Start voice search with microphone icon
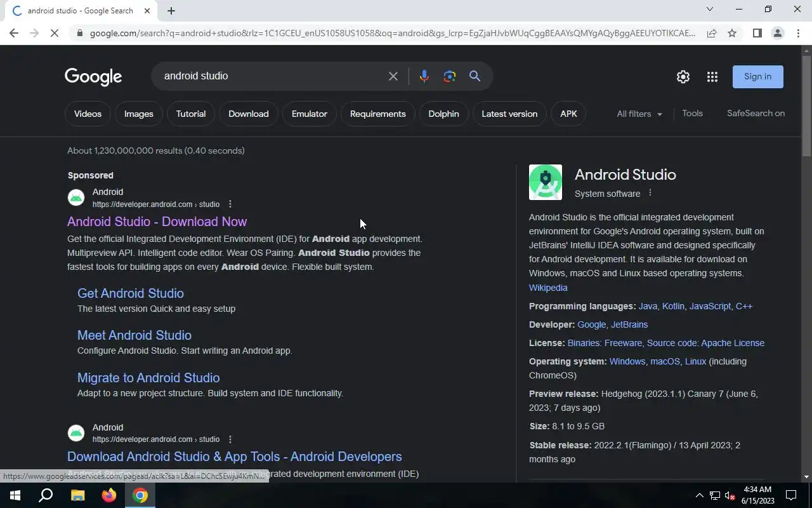812x508 pixels. pyautogui.click(x=424, y=76)
